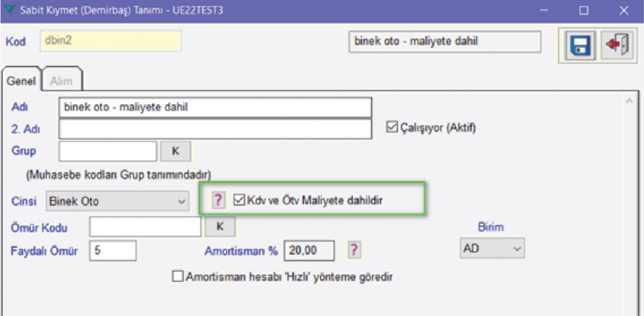Expand the Birim dropdown set to AD
Image resolution: width=644 pixels, height=316 pixels.
[x=492, y=248]
